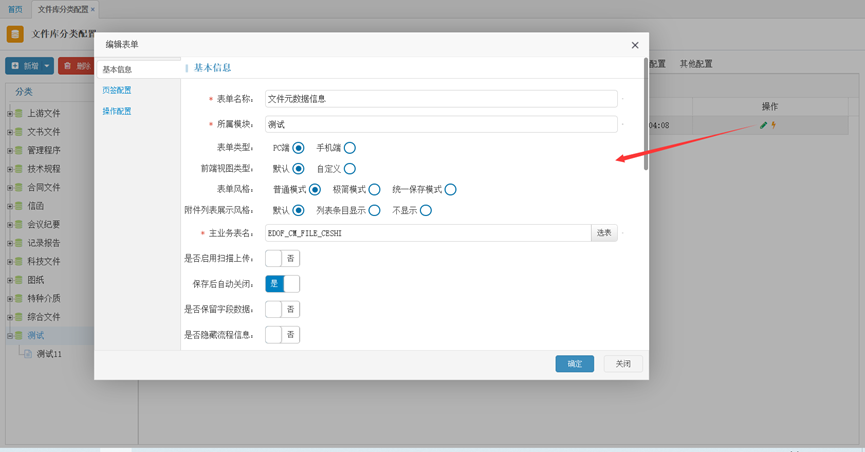Click the folder icon of 图纸
The height and width of the screenshot is (452, 865).
[19, 280]
